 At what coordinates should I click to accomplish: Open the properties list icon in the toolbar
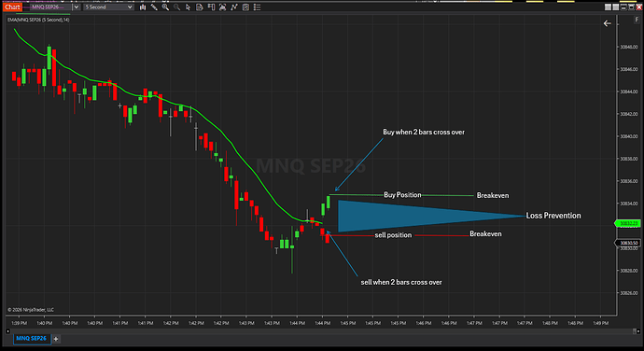(x=257, y=7)
